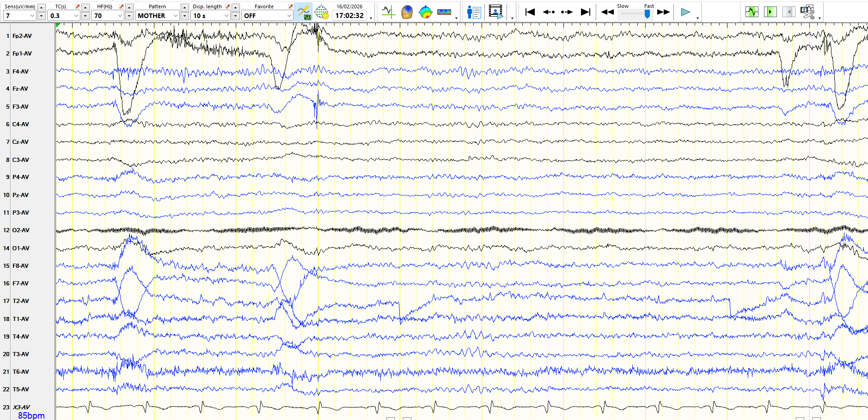Click the 85bpm heart rate readout
Screen dimensions: 868x420
tap(31, 416)
